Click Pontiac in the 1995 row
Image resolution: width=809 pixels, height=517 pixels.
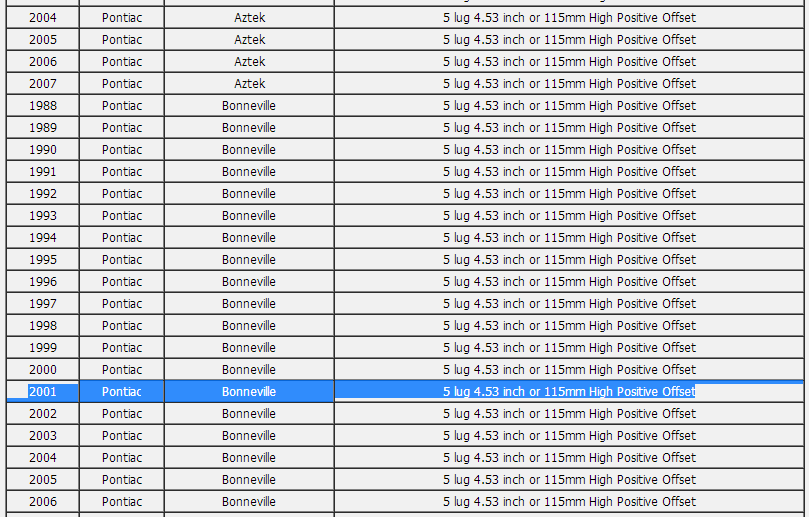pos(122,260)
